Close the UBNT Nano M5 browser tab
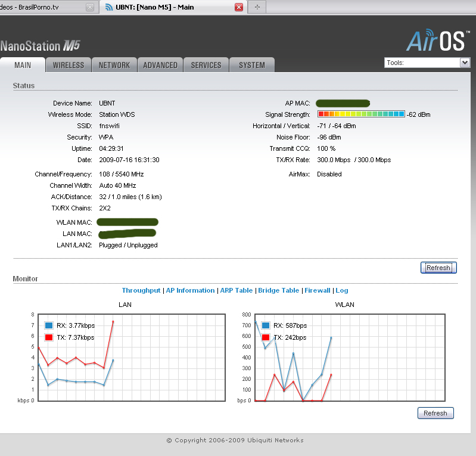The height and width of the screenshot is (456, 476). click(x=239, y=7)
